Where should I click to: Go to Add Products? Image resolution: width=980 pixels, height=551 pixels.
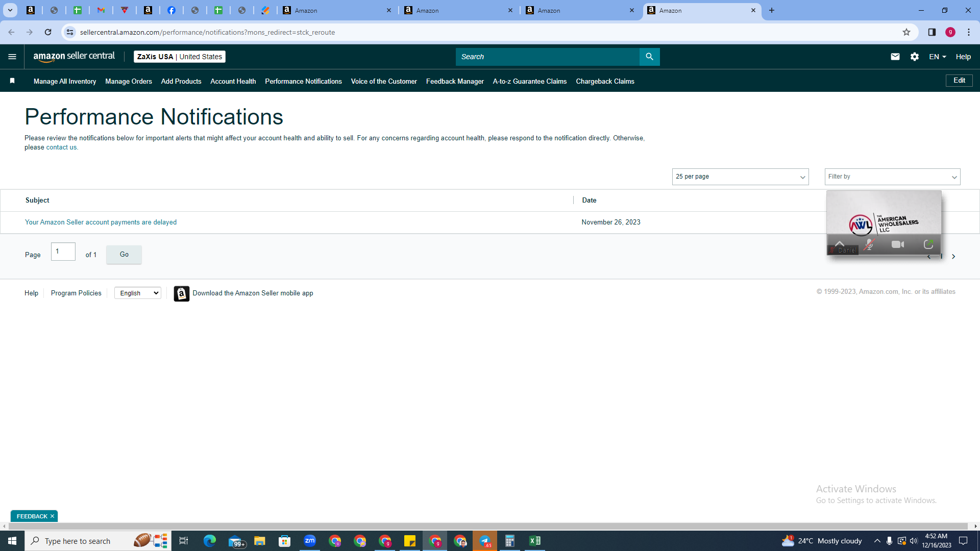tap(181, 81)
